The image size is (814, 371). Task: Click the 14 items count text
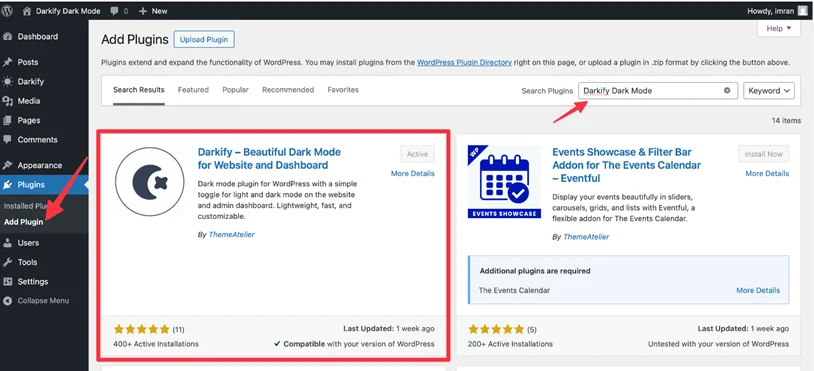pyautogui.click(x=786, y=120)
